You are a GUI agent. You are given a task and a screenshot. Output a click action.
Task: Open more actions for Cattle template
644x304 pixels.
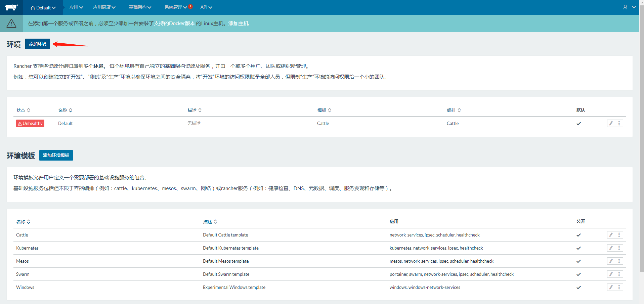click(619, 235)
